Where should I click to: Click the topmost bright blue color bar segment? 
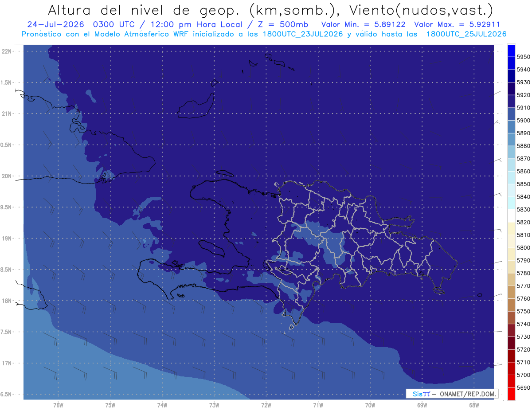tap(511, 51)
